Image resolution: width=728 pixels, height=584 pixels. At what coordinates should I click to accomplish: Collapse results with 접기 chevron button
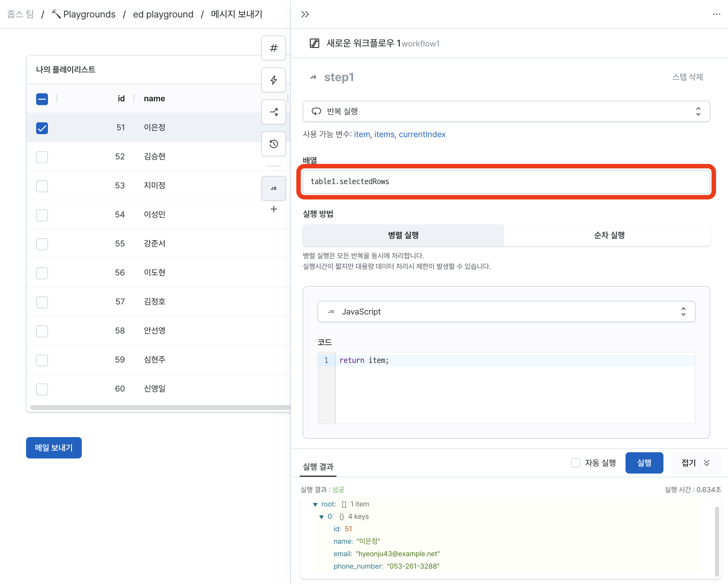(x=696, y=463)
